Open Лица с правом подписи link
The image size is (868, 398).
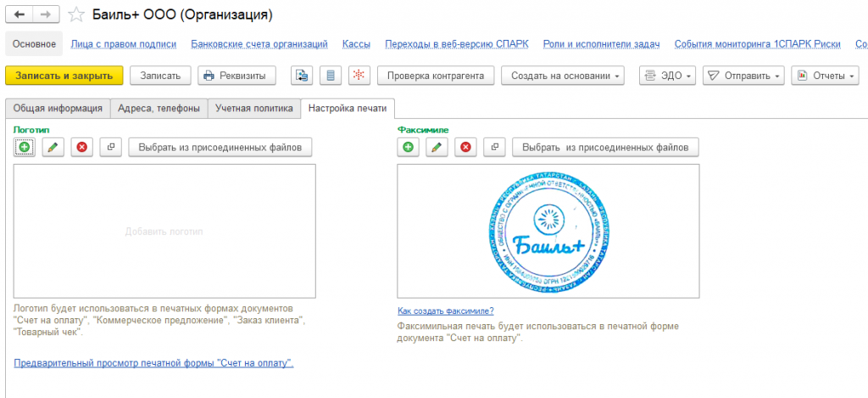tap(124, 44)
